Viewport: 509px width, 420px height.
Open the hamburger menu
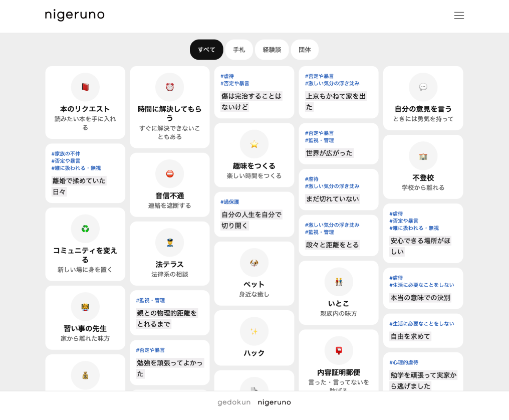458,15
